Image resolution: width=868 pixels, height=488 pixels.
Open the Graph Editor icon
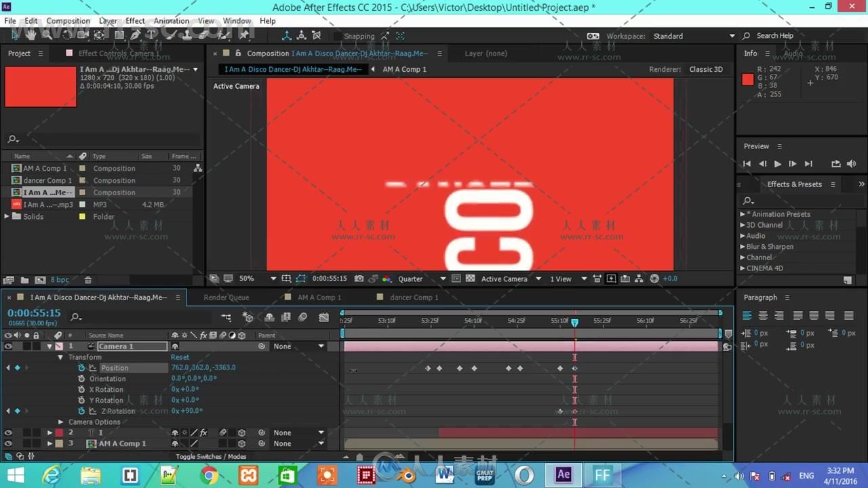coord(324,317)
